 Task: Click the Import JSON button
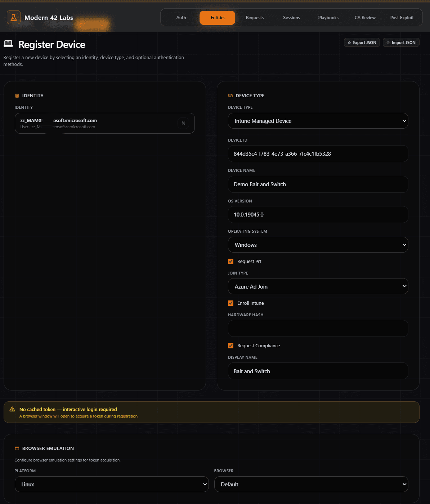(401, 42)
